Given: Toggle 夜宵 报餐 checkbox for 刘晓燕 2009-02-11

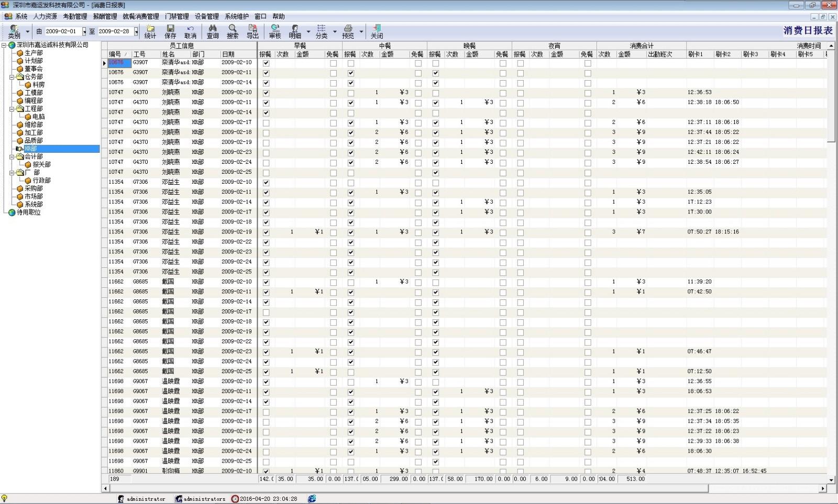Looking at the screenshot, I should pos(520,103).
